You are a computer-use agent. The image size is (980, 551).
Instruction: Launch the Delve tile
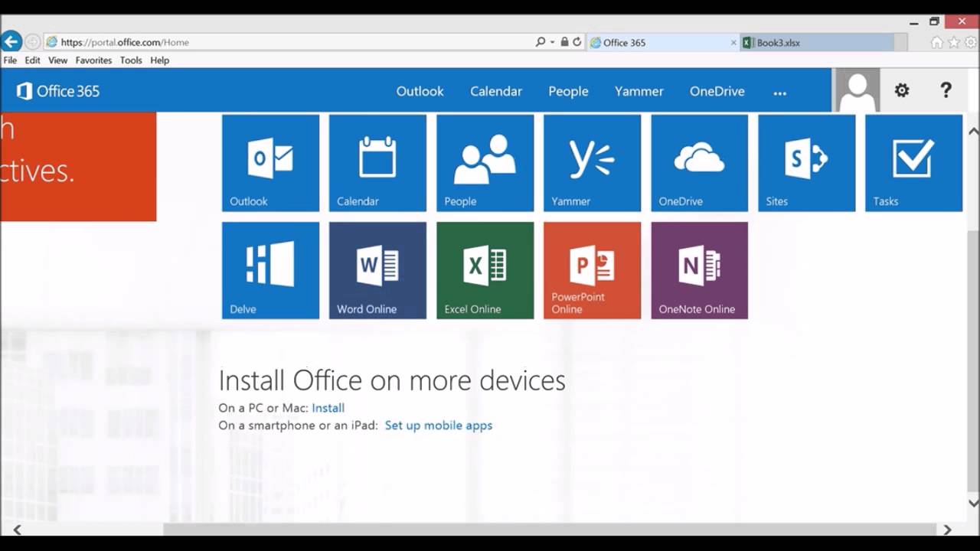(270, 270)
